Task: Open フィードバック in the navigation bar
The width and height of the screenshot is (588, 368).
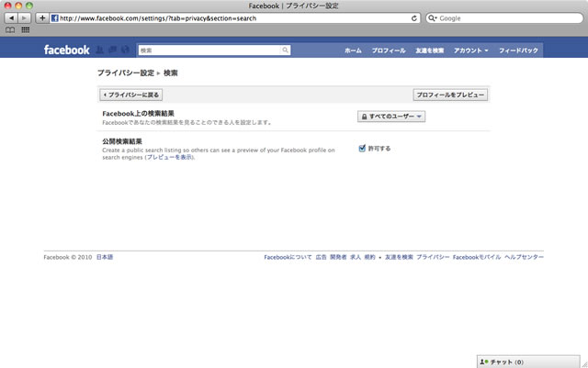Action: 518,50
